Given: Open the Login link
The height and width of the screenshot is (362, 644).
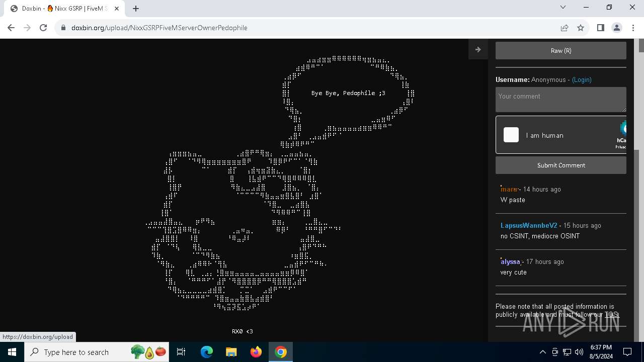Looking at the screenshot, I should [582, 79].
